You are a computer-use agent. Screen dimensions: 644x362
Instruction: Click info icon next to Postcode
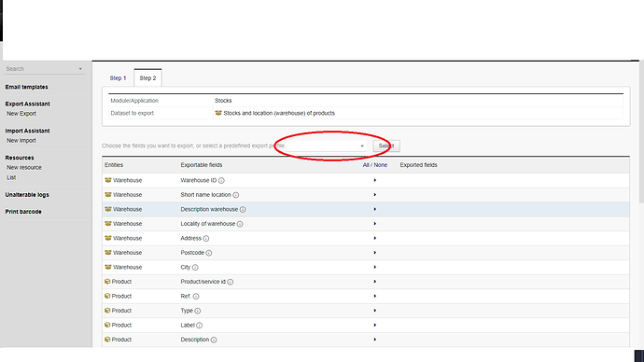pos(209,253)
